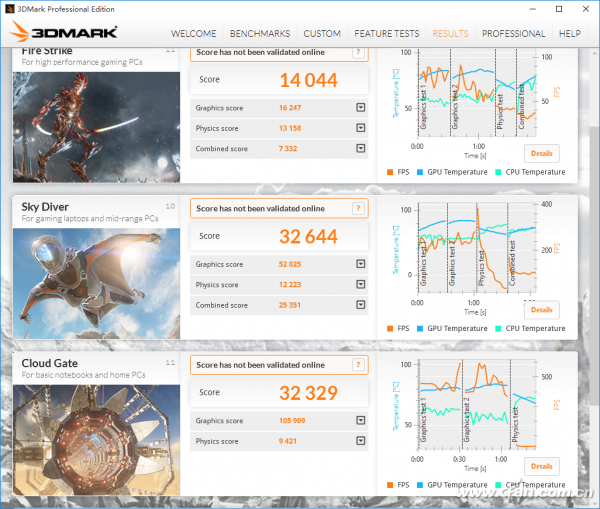Expand Cloud Gate Graphics score details
This screenshot has width=600, height=509.
click(x=360, y=420)
